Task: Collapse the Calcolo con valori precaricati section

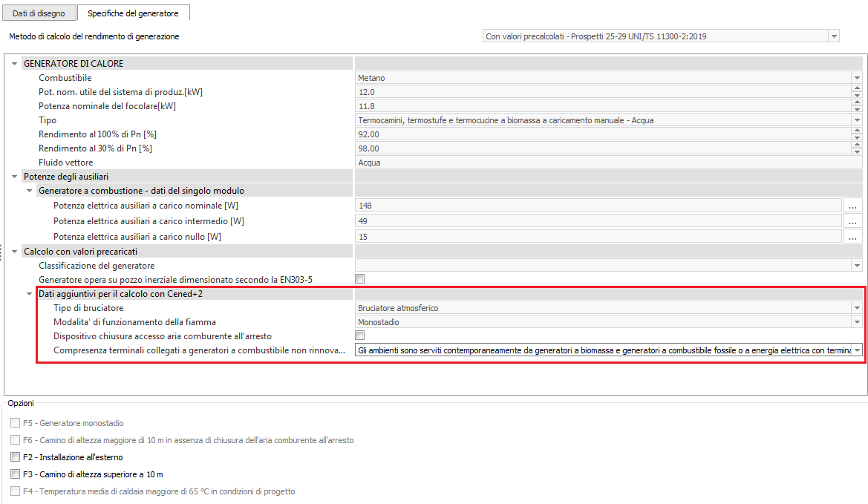Action: click(x=14, y=252)
